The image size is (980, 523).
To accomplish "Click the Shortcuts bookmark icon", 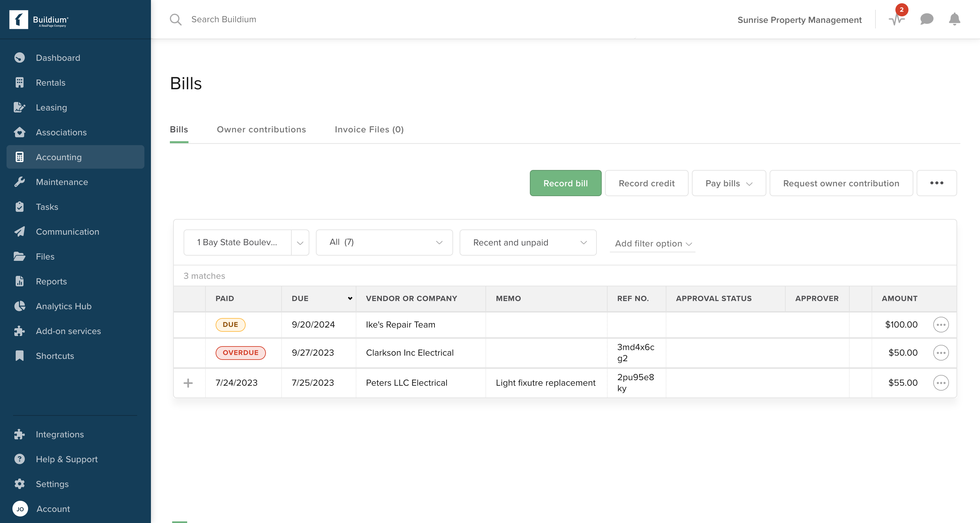I will click(x=19, y=356).
